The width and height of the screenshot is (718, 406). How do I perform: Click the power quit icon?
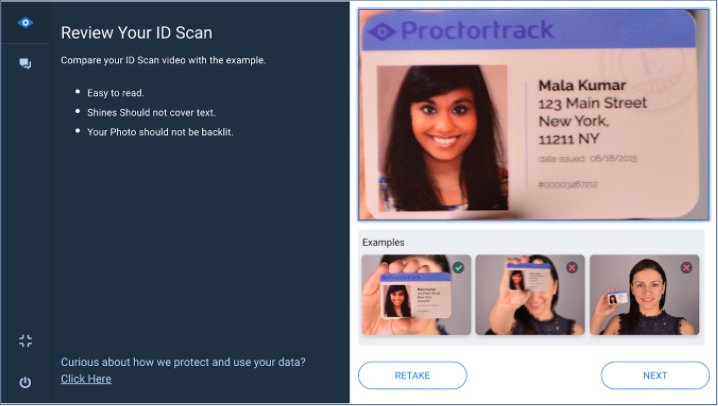pos(25,382)
